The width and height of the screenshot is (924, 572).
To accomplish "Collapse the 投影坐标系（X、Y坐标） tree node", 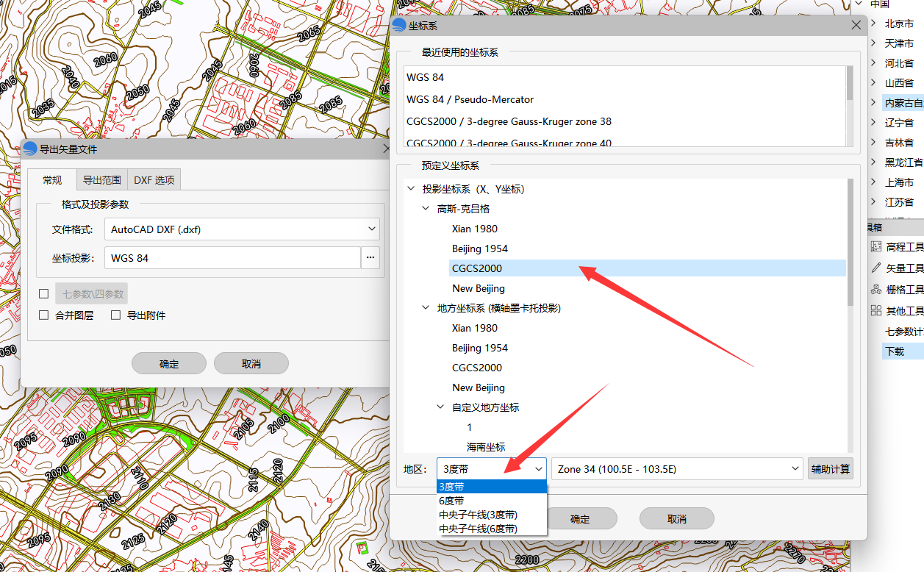I will pos(410,189).
